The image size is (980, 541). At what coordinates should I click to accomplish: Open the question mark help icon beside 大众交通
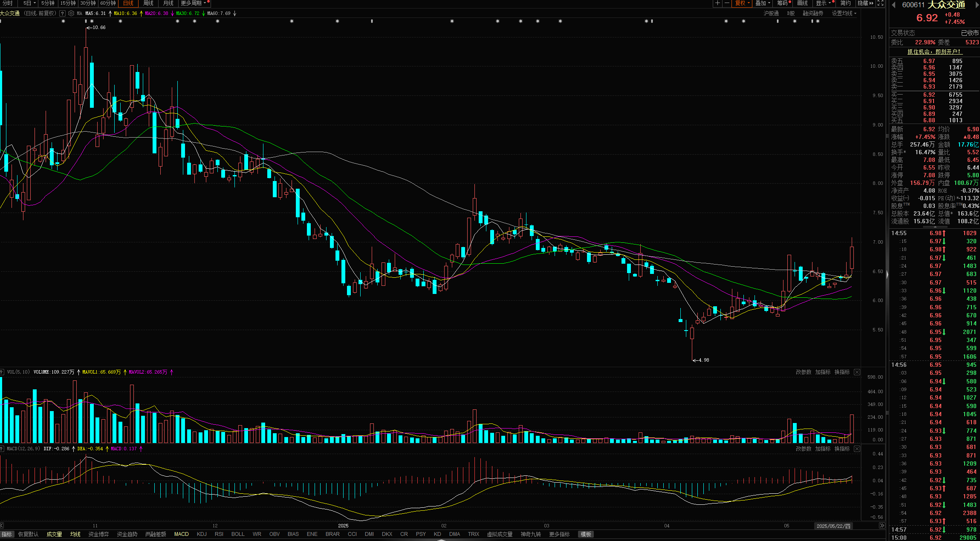(x=63, y=13)
